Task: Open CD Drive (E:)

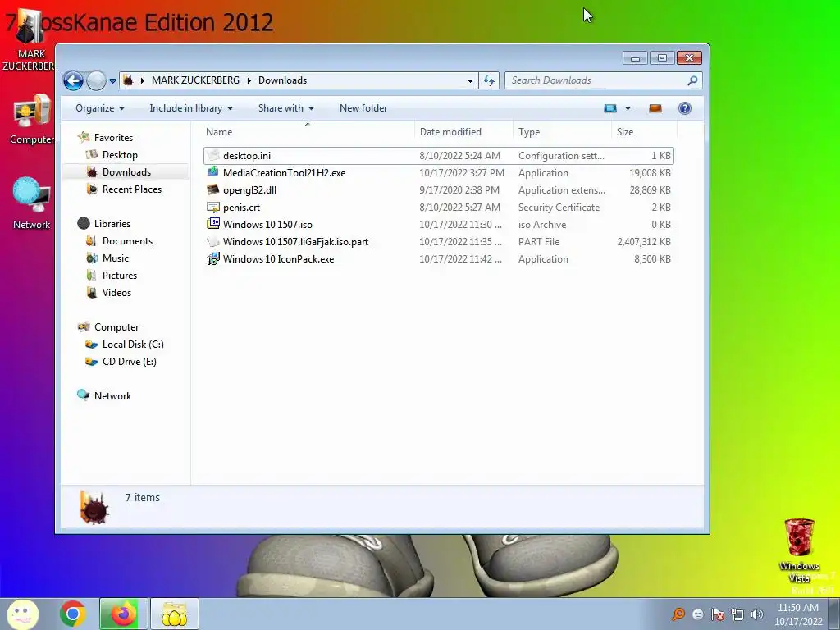Action: tap(129, 362)
